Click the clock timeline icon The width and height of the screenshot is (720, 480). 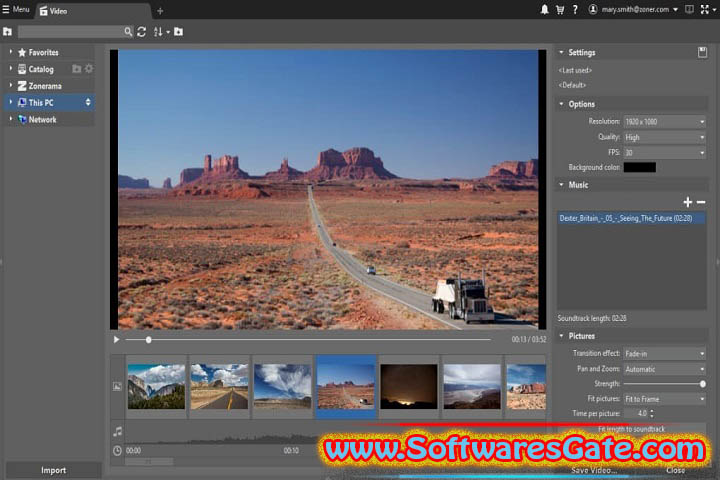click(x=118, y=451)
